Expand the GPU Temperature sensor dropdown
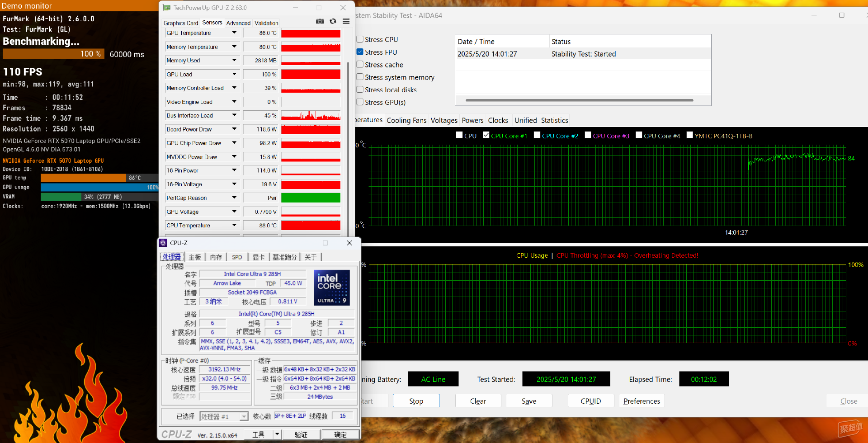This screenshot has width=868, height=443. click(x=234, y=33)
